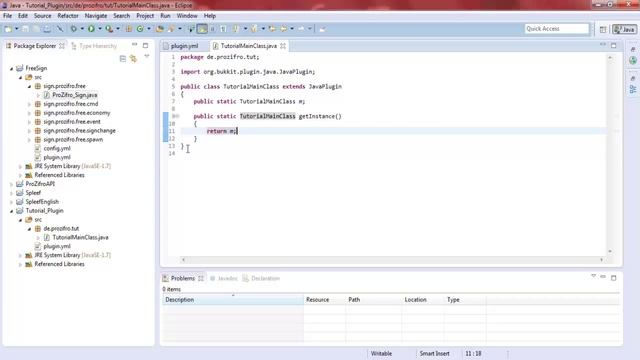Open the Source menu
The height and width of the screenshot is (360, 640).
(x=42, y=16)
